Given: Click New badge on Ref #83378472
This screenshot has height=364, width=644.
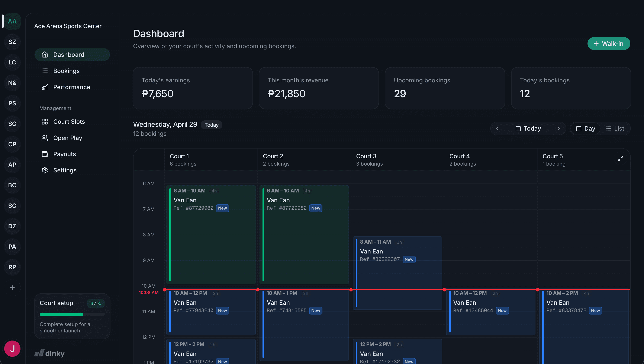Looking at the screenshot, I should click(x=595, y=310).
